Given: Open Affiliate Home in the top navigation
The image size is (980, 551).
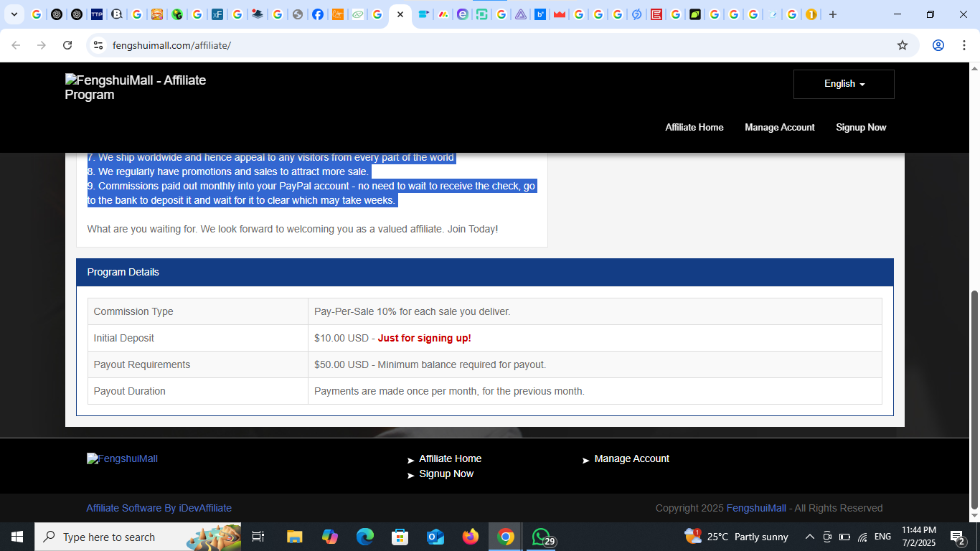Looking at the screenshot, I should point(694,127).
